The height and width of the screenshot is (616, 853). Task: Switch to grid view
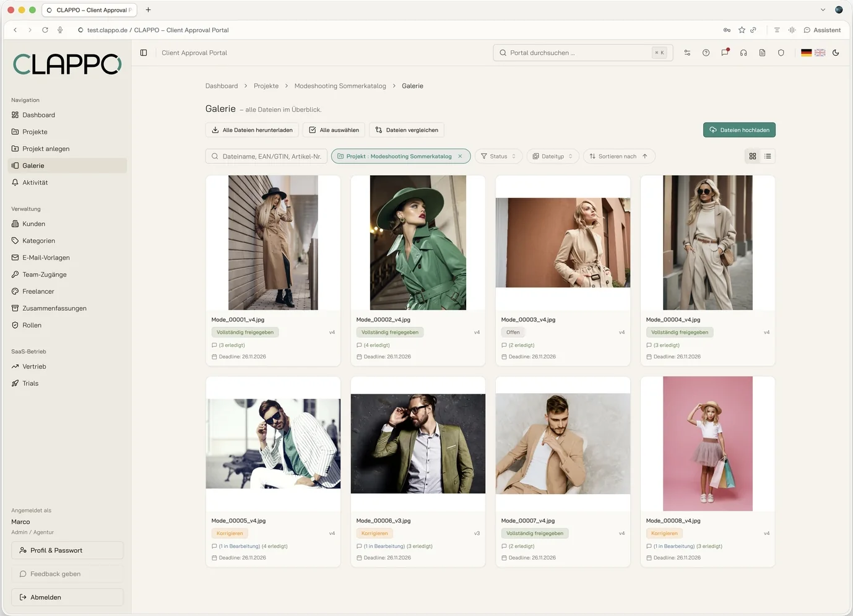(753, 157)
